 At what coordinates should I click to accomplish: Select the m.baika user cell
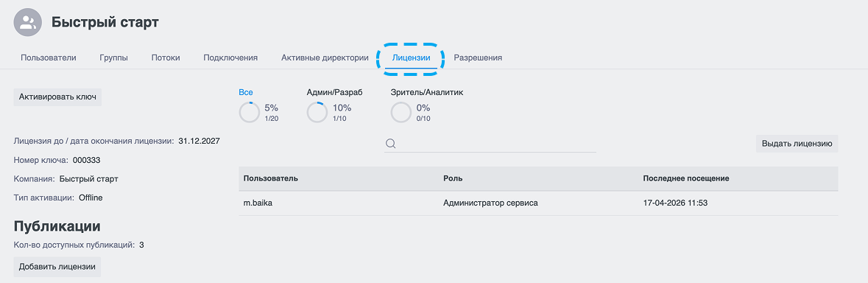pyautogui.click(x=258, y=203)
